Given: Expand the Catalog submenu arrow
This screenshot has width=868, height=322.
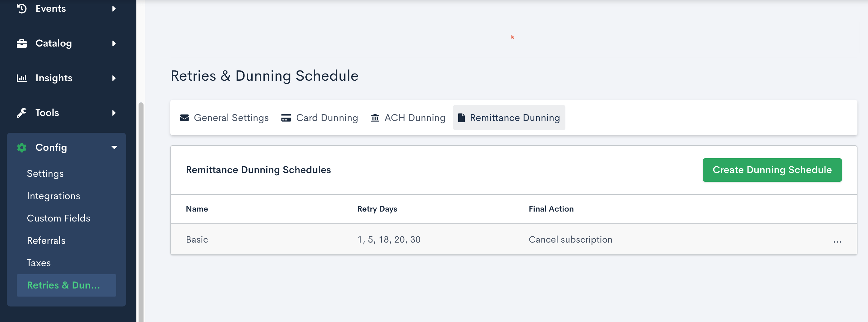Looking at the screenshot, I should point(114,43).
